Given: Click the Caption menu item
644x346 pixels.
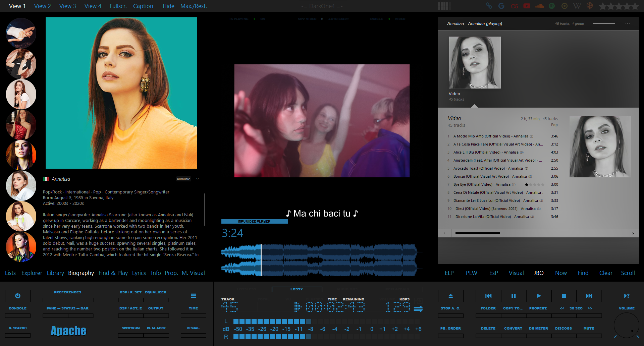Looking at the screenshot, I should pos(143,6).
